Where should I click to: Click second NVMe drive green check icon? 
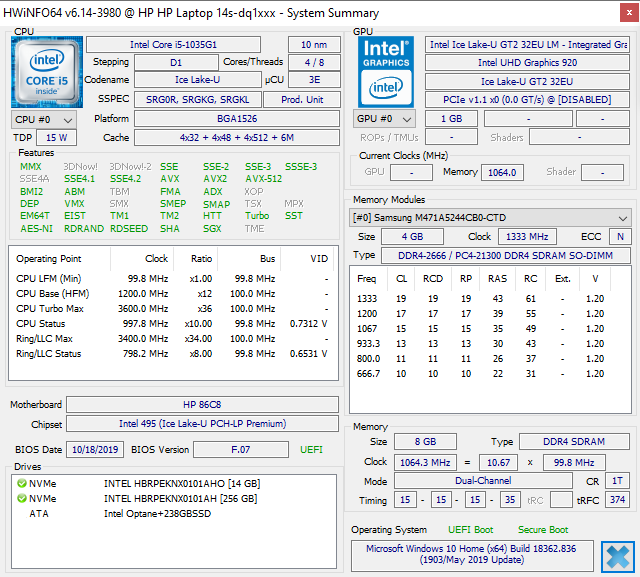tap(22, 498)
